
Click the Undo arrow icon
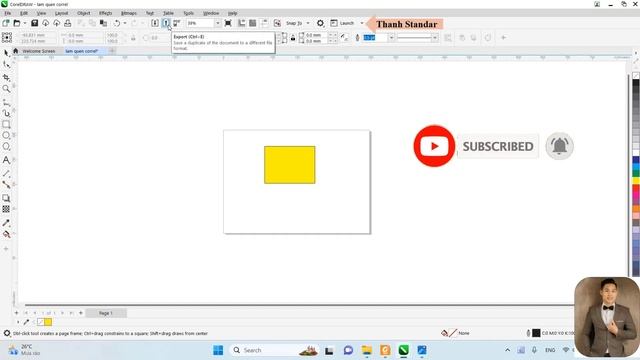coord(117,23)
